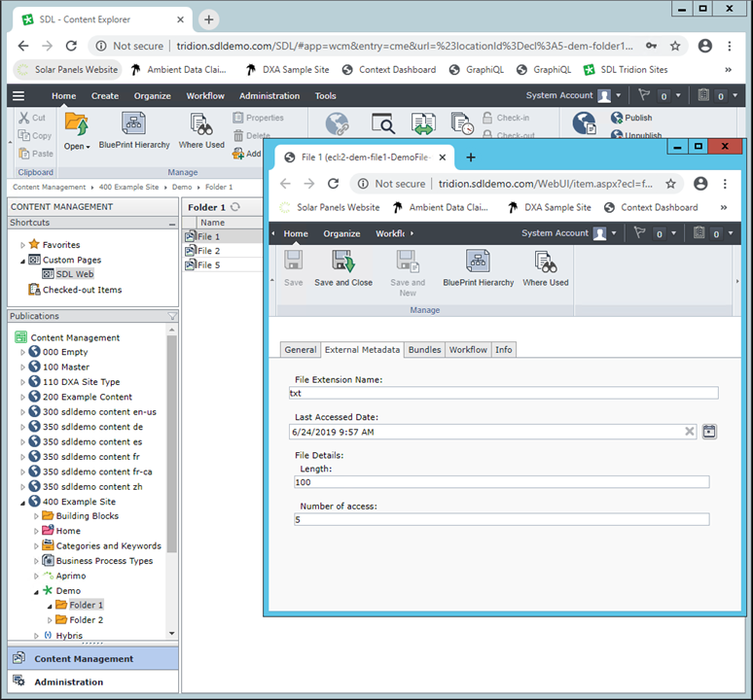The image size is (753, 700).
Task: Click Save and Close in File 1 window
Action: pos(343,268)
